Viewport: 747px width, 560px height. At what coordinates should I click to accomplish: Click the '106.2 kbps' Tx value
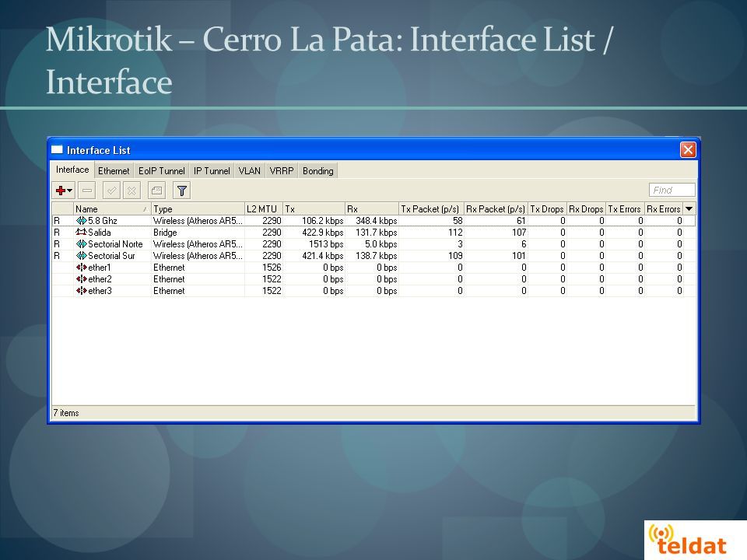click(322, 220)
